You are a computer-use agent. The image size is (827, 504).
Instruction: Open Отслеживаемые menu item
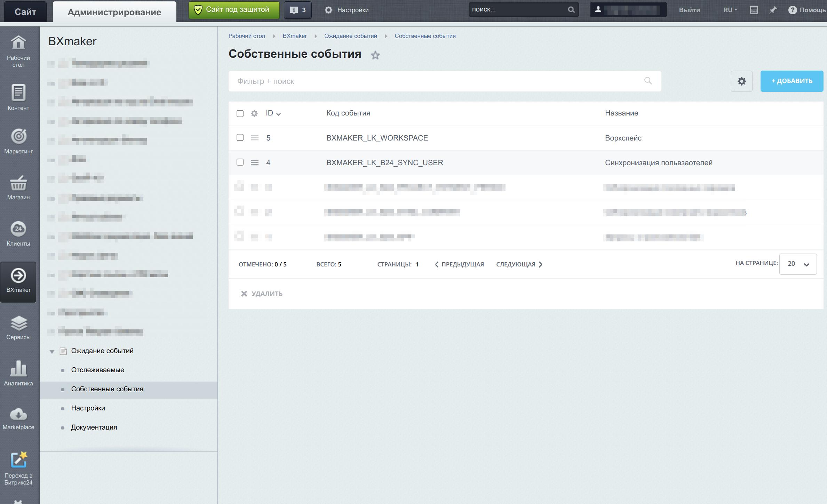[x=97, y=370]
